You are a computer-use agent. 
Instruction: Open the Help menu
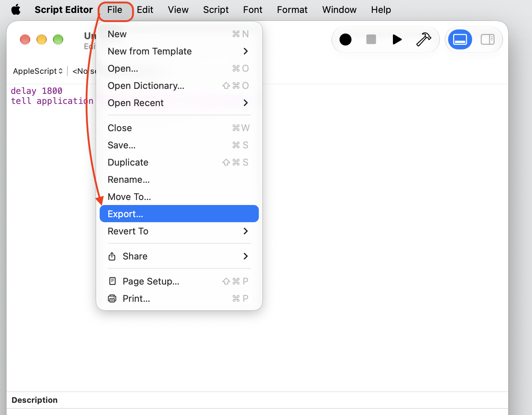coord(381,10)
